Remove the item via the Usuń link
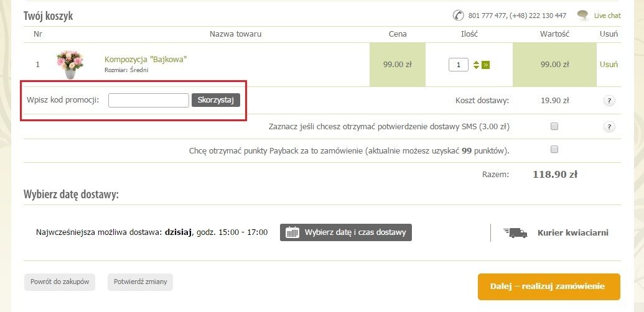The width and height of the screenshot is (644, 312). (x=609, y=65)
